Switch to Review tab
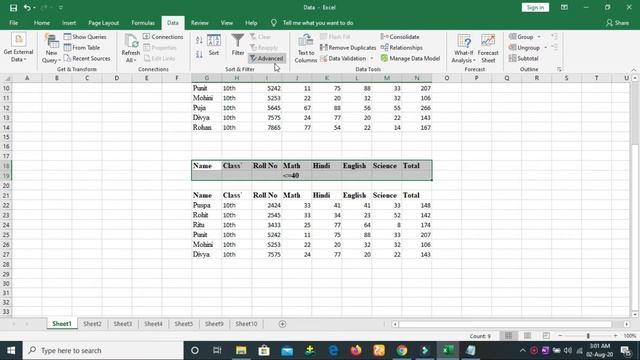 tap(200, 23)
